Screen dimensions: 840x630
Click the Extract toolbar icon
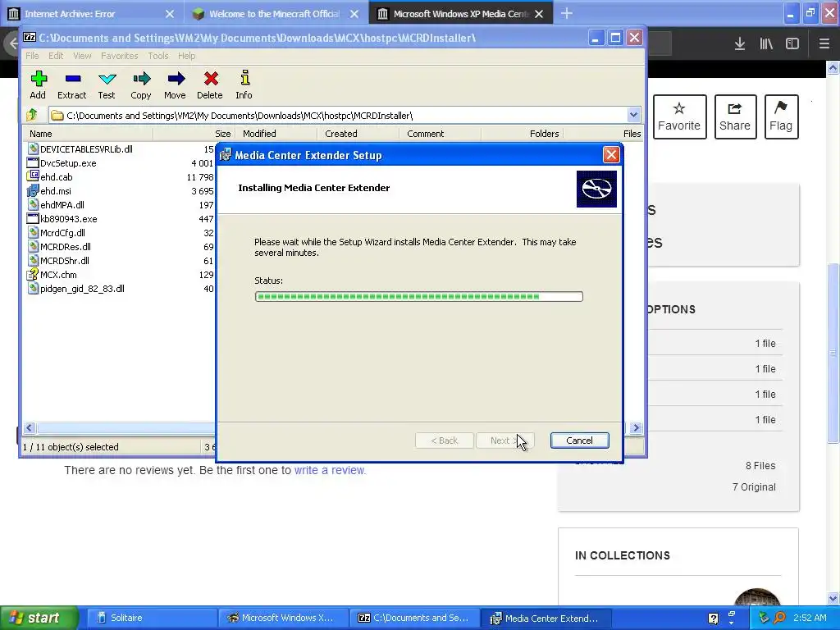pos(72,85)
